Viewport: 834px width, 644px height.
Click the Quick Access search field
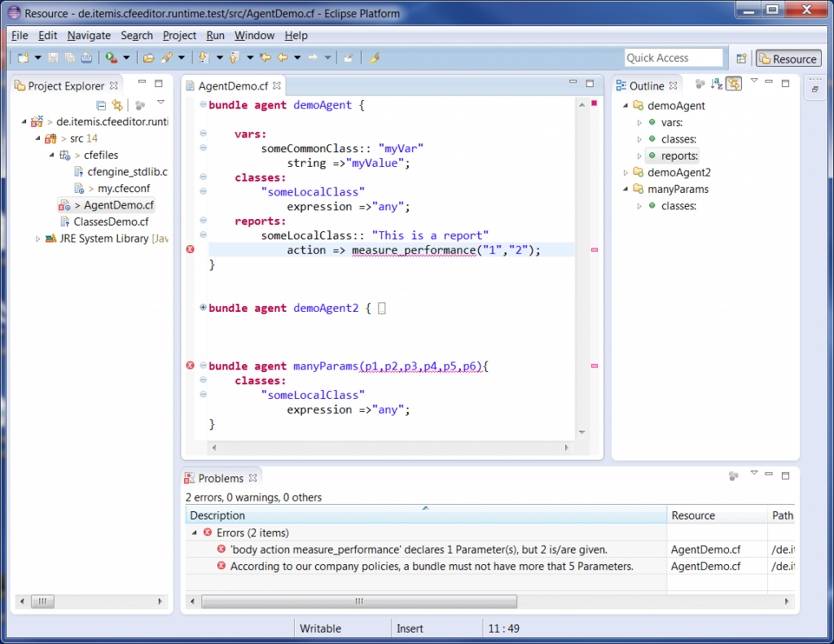click(673, 58)
